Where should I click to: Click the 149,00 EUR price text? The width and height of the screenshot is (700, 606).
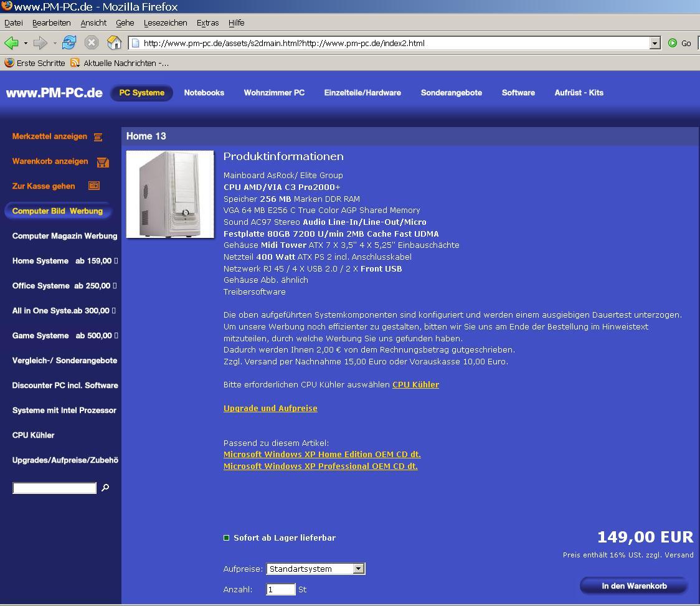[645, 537]
